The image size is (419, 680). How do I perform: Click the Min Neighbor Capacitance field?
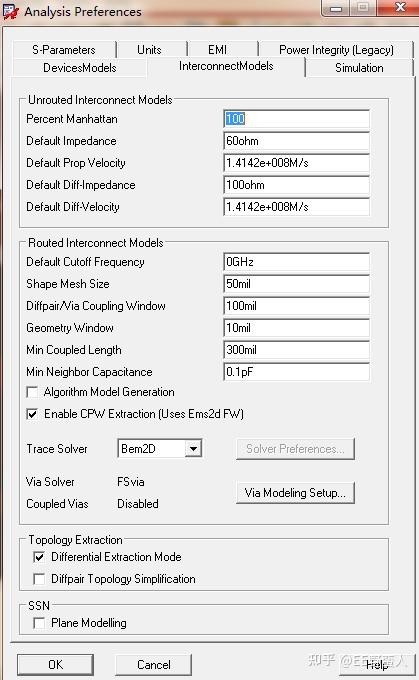coord(297,372)
